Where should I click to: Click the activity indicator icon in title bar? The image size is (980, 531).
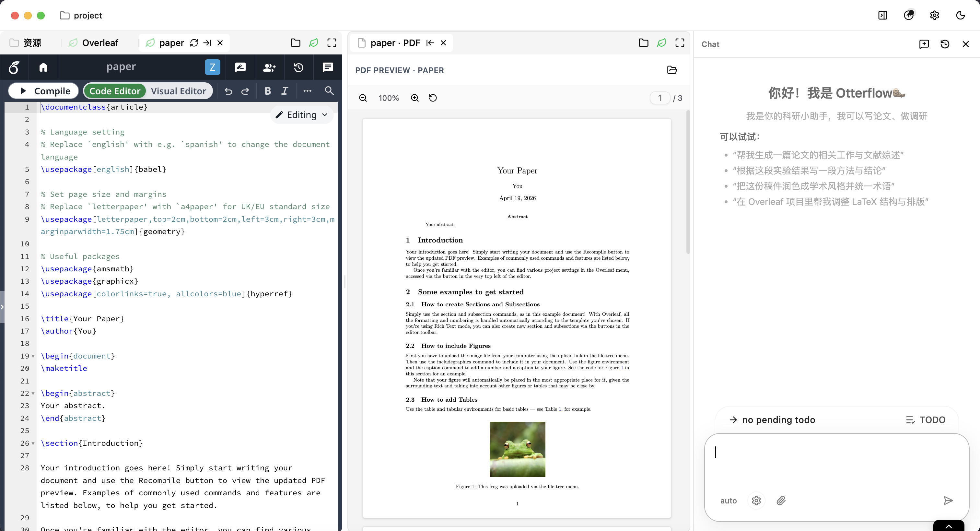[x=909, y=15]
